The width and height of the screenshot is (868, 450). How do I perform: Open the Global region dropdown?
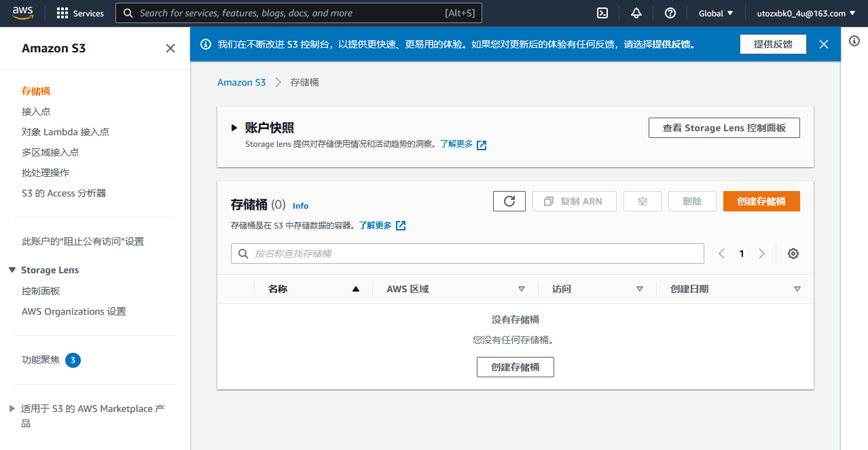coord(716,13)
